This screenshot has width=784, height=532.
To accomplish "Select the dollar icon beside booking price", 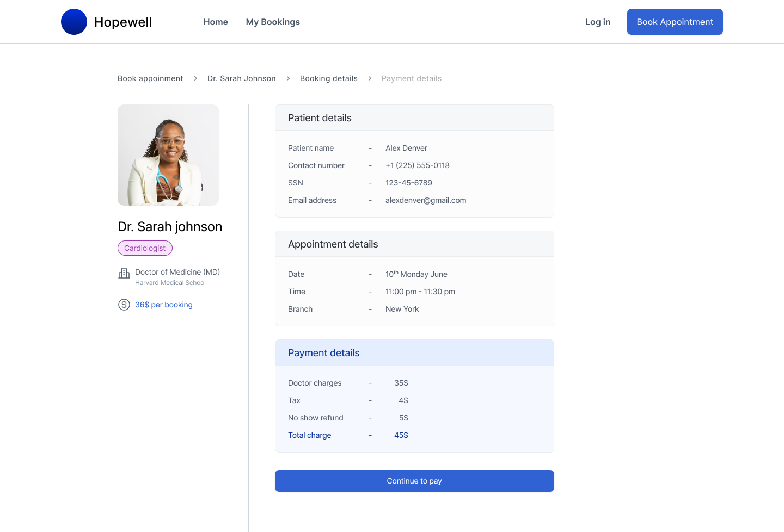I will (124, 305).
